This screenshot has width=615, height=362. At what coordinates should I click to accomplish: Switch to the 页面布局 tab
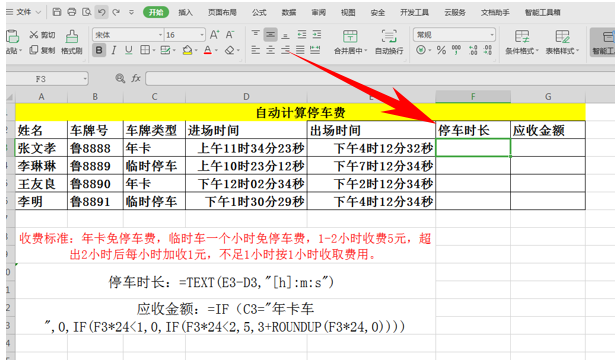222,13
